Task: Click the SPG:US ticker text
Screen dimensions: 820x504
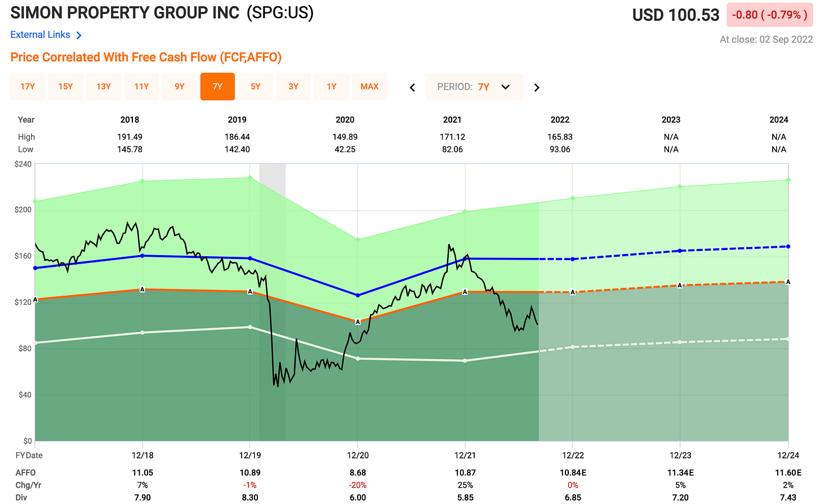Action: [280, 12]
